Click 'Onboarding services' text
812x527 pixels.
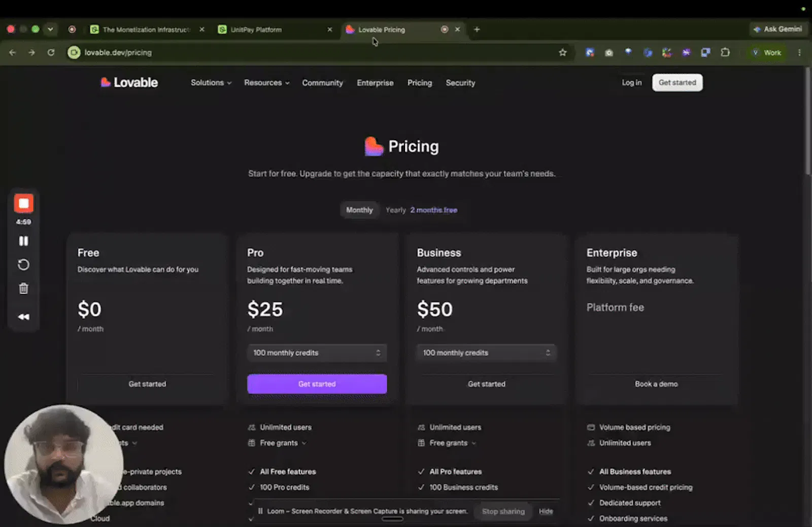point(633,519)
